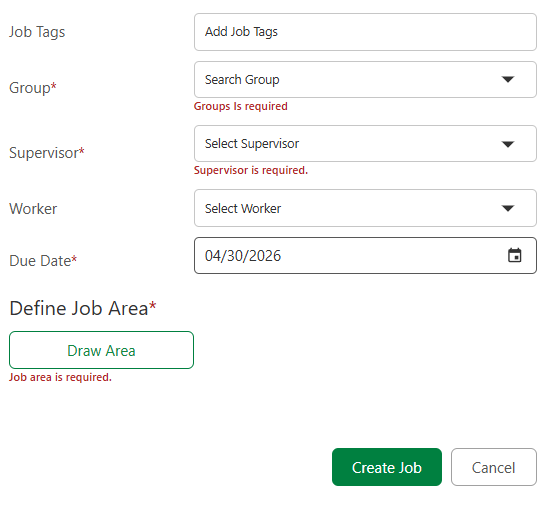Click the 'Job Tags' field label
The image size is (546, 508).
point(37,32)
